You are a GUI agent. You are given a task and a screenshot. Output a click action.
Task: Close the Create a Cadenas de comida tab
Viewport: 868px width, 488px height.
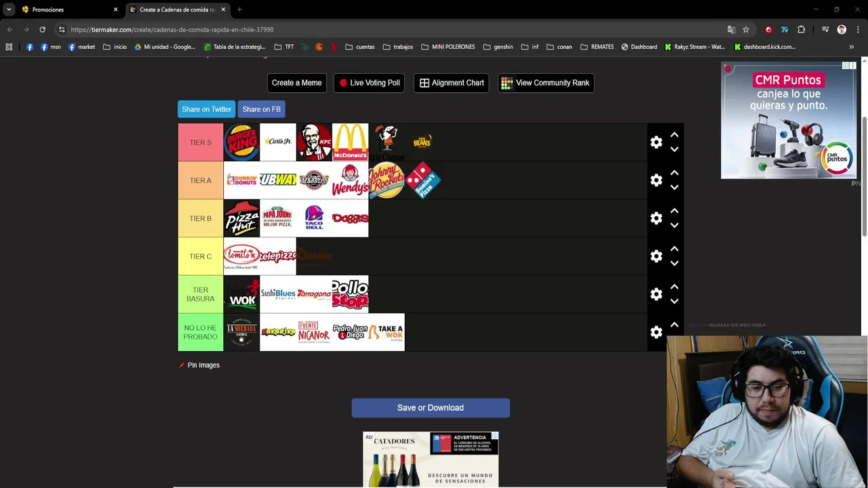(x=223, y=9)
